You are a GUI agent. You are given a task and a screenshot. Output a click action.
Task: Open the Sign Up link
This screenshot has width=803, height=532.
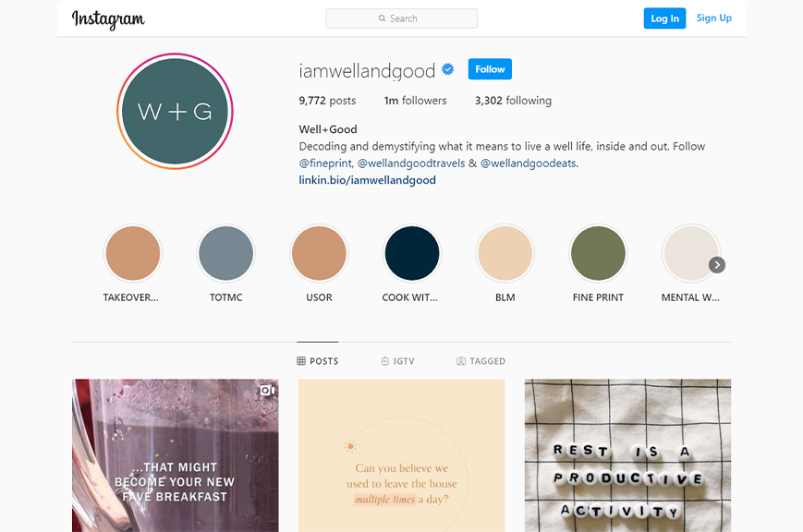click(714, 18)
